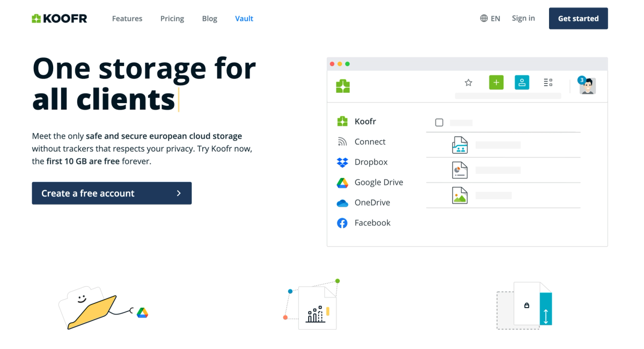Image resolution: width=644 pixels, height=349 pixels.
Task: Open the Connect item in the sidebar
Action: 369,141
